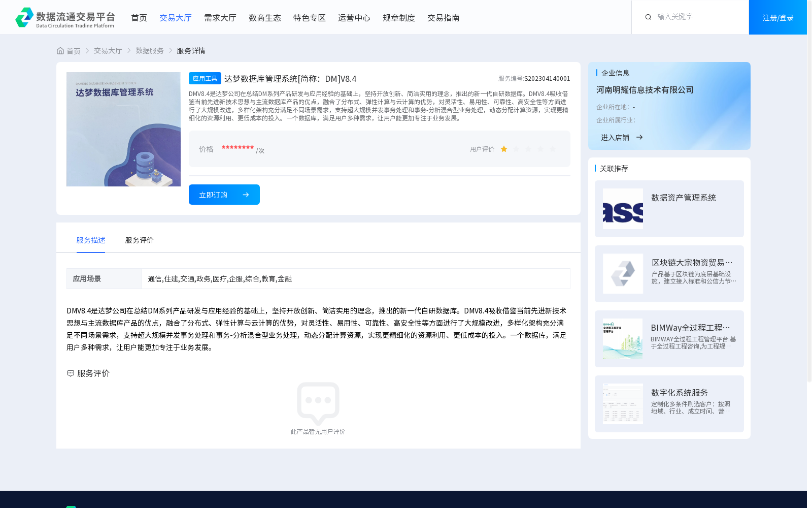Toggle the third user rating star
The height and width of the screenshot is (508, 812).
pyautogui.click(x=528, y=149)
